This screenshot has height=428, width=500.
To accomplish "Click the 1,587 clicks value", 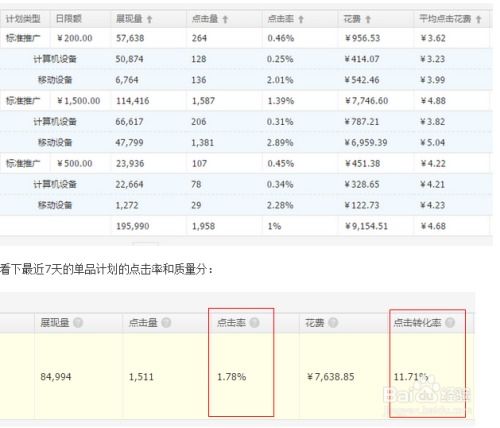I will click(202, 101).
